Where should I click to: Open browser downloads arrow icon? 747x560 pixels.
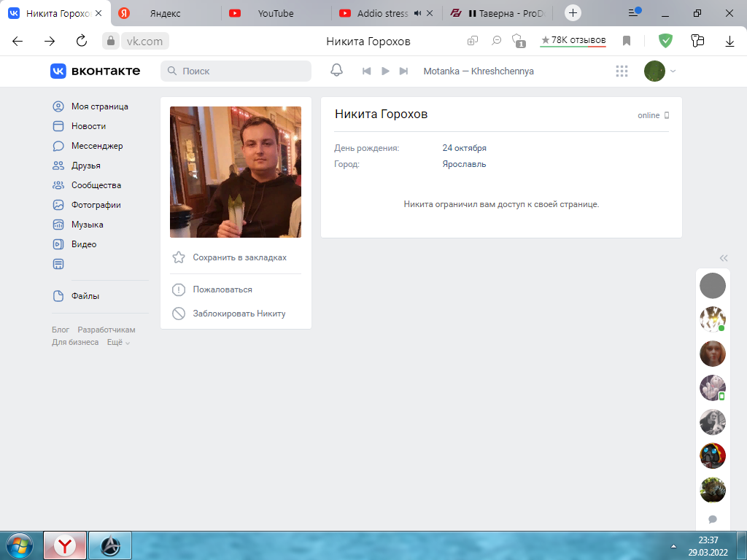729,41
